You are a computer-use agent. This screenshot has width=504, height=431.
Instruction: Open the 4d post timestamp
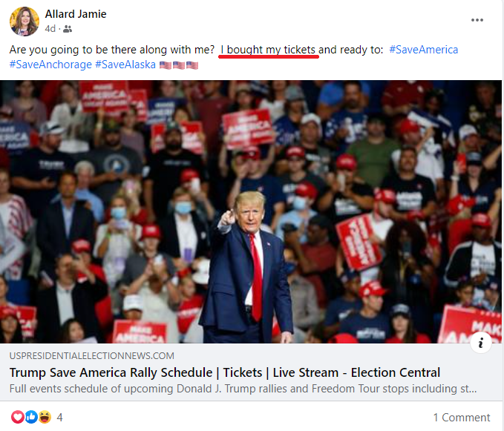click(50, 29)
